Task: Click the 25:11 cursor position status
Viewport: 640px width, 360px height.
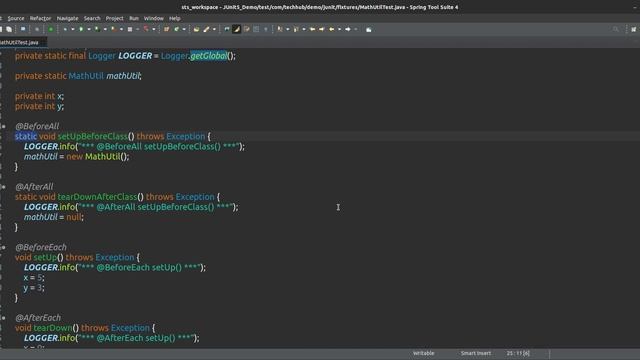Action: (518, 353)
